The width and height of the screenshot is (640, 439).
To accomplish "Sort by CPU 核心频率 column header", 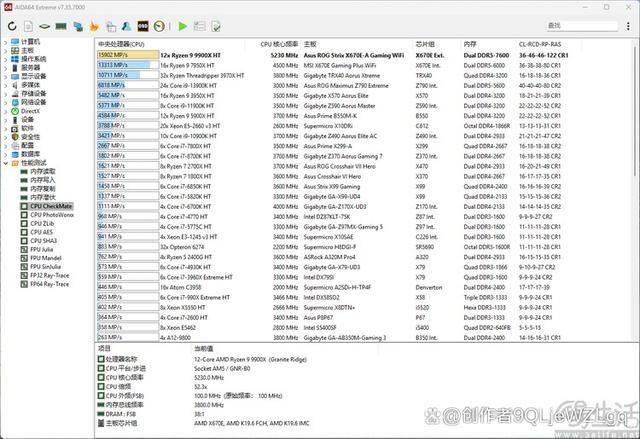I will [x=279, y=44].
